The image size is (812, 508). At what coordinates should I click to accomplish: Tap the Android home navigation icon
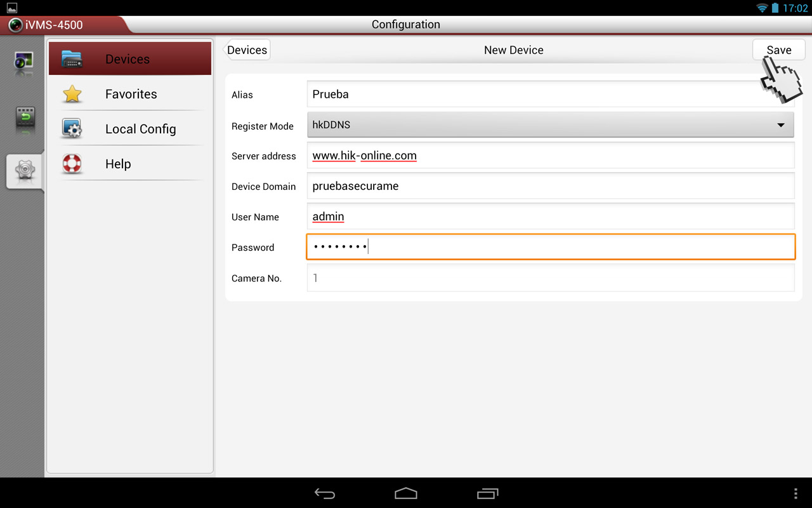(406, 493)
